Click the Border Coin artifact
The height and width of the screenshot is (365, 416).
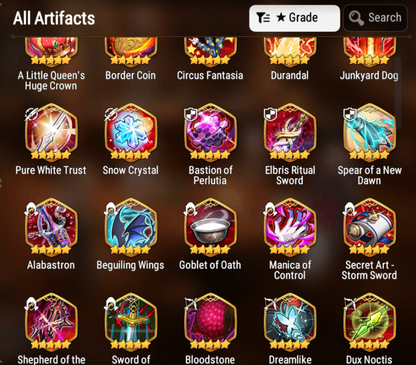(131, 52)
